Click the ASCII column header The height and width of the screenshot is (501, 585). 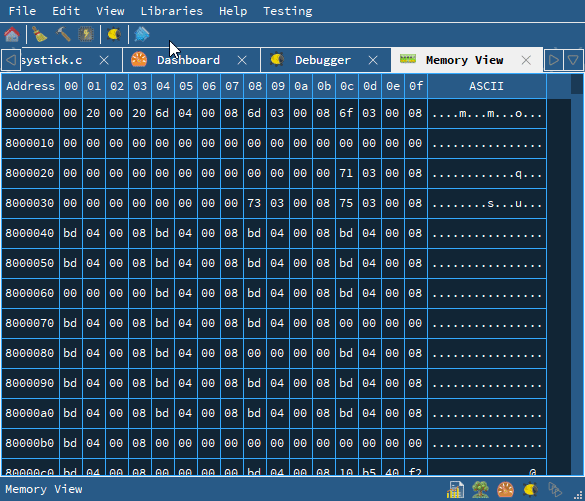tap(487, 86)
